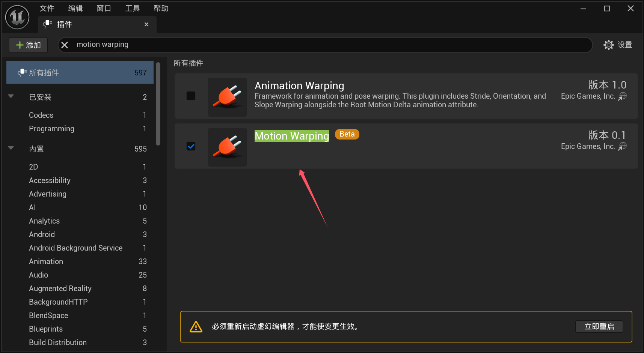Select 所有插件 category
The height and width of the screenshot is (353, 644).
click(80, 73)
